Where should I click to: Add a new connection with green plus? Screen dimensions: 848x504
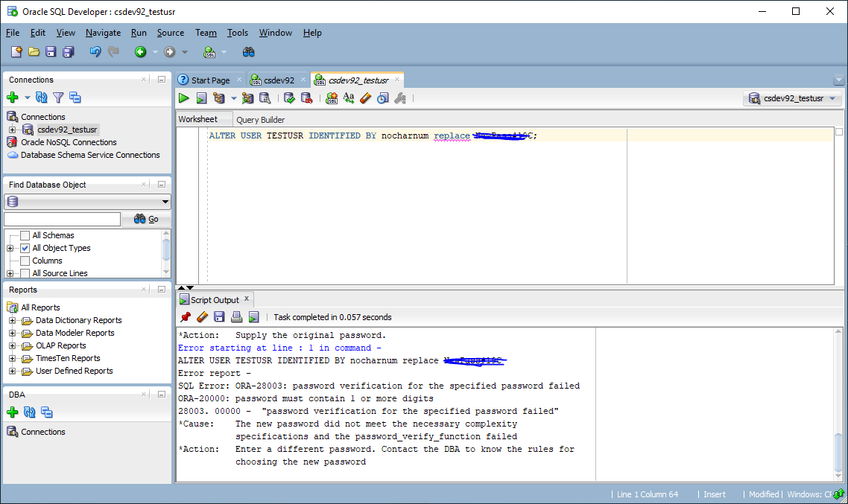pyautogui.click(x=12, y=98)
